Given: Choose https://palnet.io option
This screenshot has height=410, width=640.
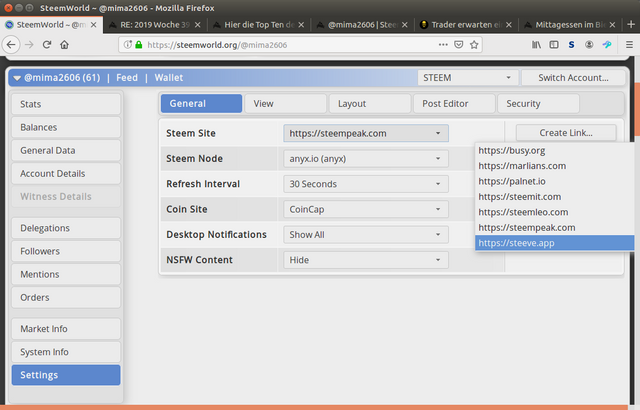Looking at the screenshot, I should click(554, 182).
